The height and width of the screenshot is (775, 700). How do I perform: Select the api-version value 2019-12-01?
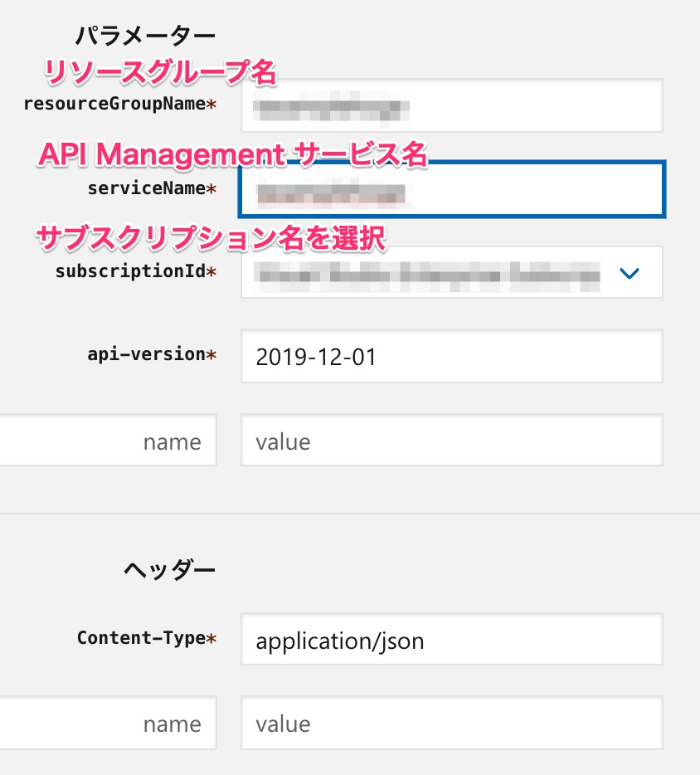tap(451, 355)
